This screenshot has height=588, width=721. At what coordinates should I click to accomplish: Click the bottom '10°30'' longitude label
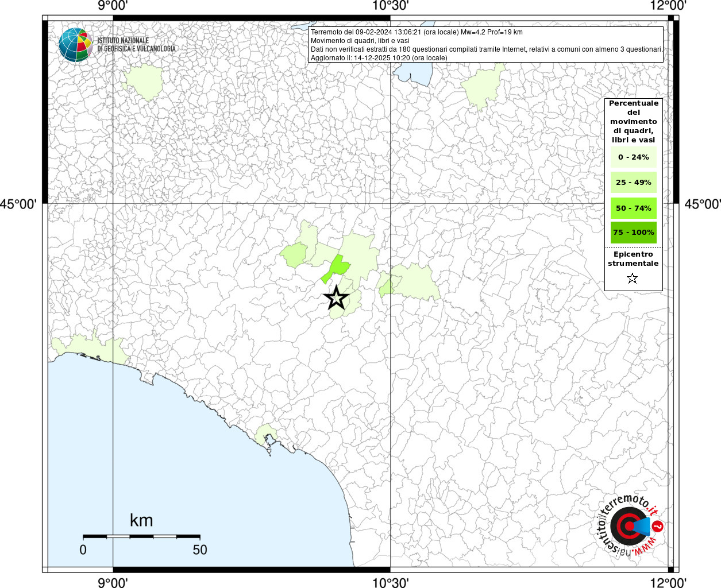(x=391, y=582)
